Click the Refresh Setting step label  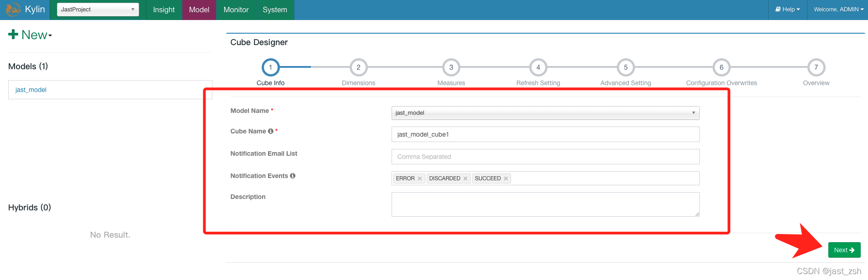[x=538, y=83]
